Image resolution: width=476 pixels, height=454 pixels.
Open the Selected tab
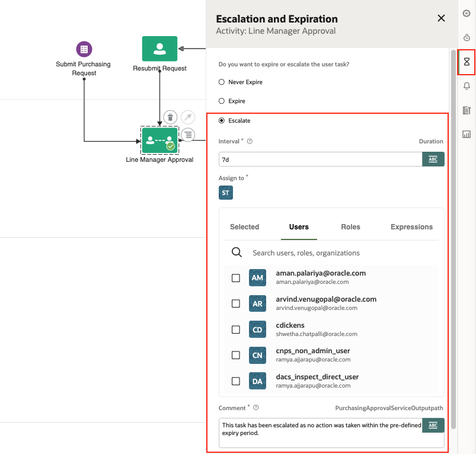click(244, 227)
